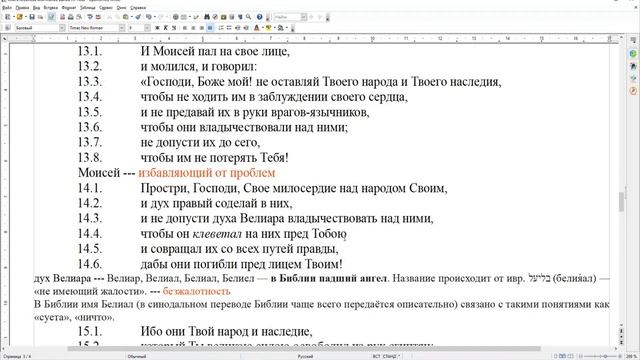Open the Правка menu
Screen dimensions: 640x360
[22, 7]
